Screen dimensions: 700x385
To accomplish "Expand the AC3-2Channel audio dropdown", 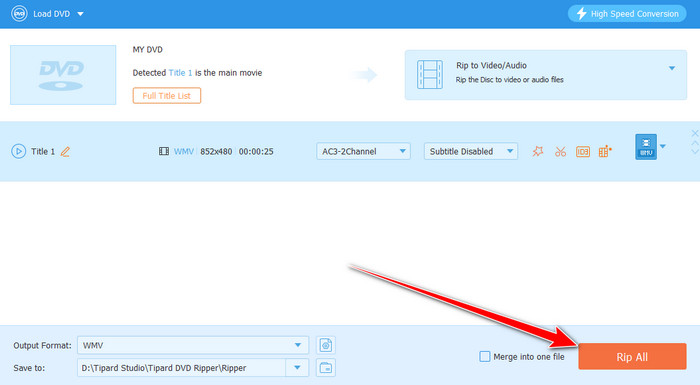I will tap(363, 151).
